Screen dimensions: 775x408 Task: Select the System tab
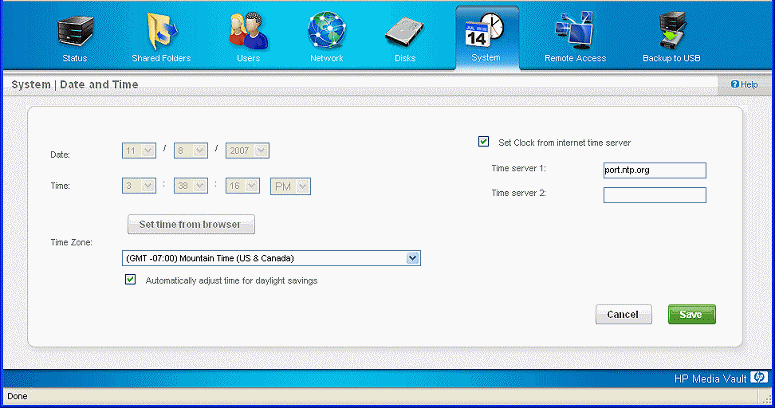click(486, 36)
